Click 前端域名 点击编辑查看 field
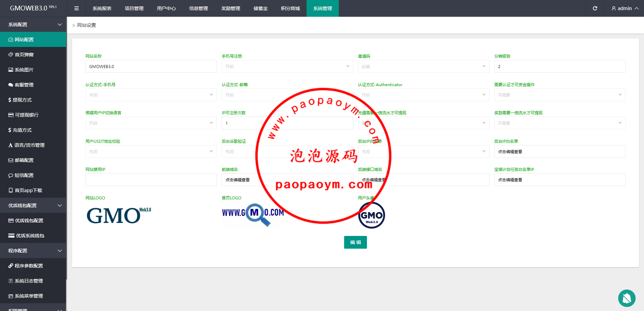Screen dimensions: 644x311 tap(287, 180)
